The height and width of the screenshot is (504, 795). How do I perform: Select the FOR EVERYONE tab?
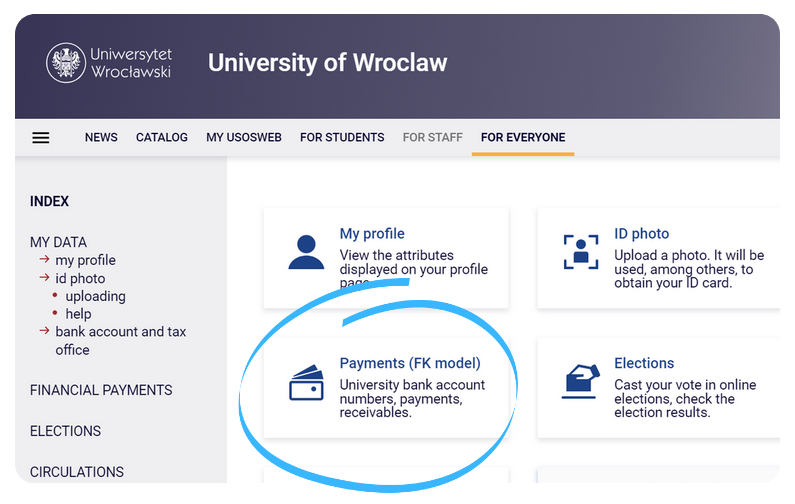pos(523,138)
